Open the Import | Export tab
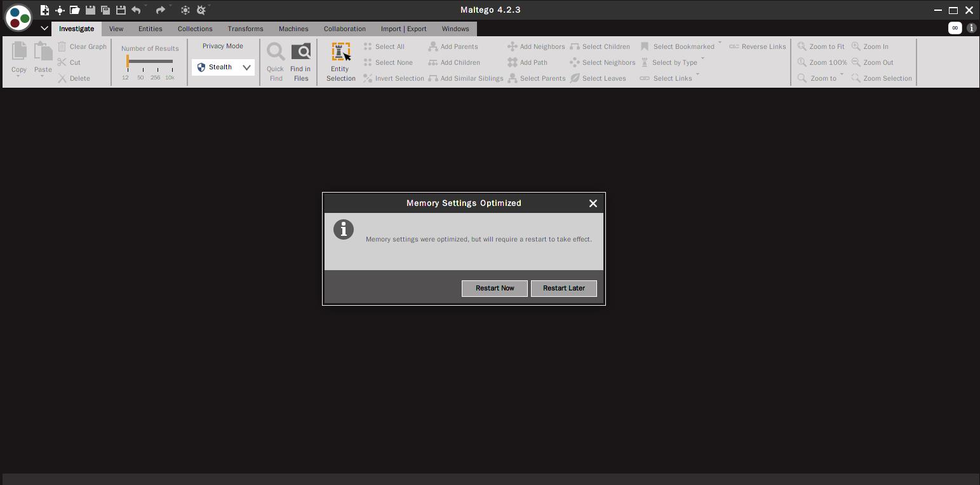Screen dimensions: 980x485 pyautogui.click(x=404, y=29)
